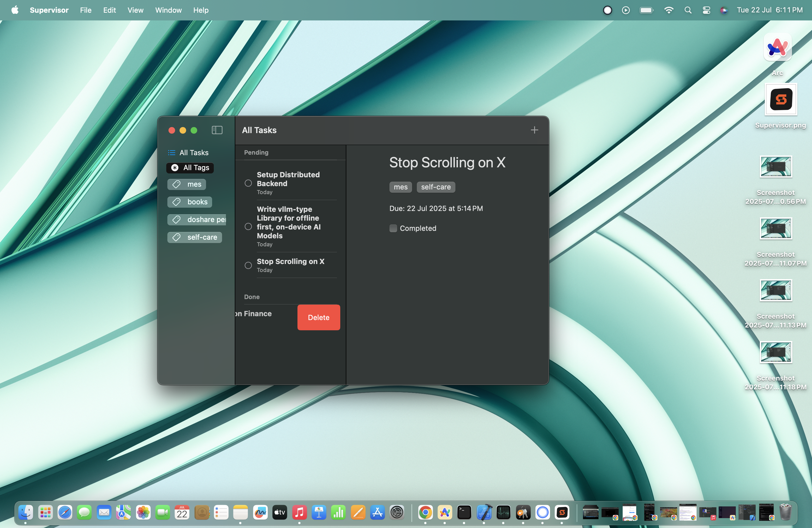Image resolution: width=812 pixels, height=528 pixels.
Task: Select the All Tasks list icon
Action: 172,152
